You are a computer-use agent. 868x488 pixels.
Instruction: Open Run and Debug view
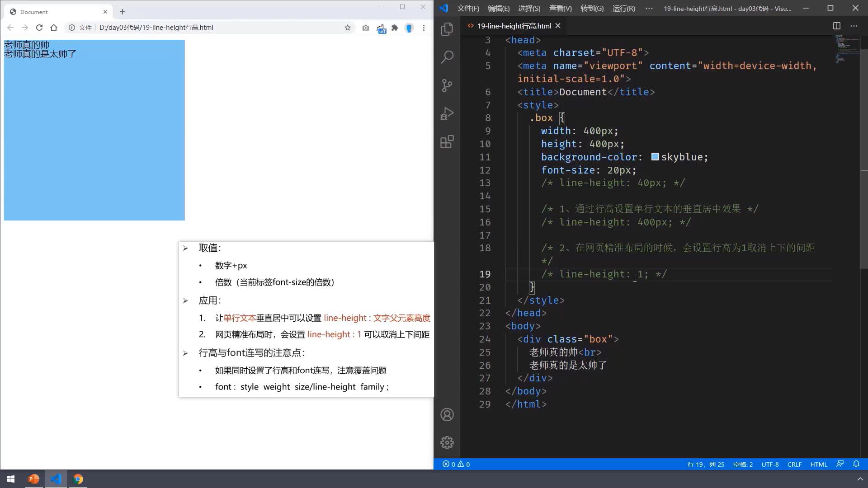point(447,113)
